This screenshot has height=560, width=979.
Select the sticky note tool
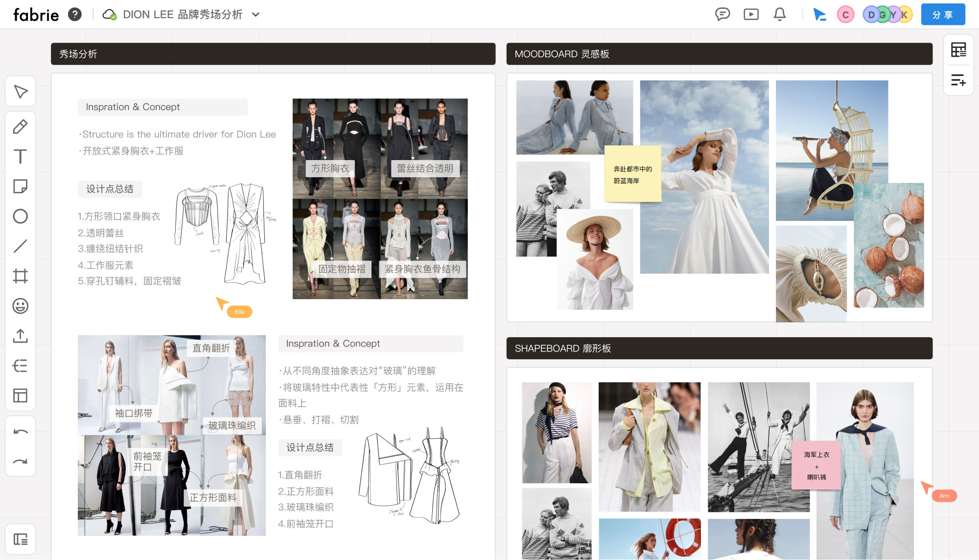click(21, 186)
